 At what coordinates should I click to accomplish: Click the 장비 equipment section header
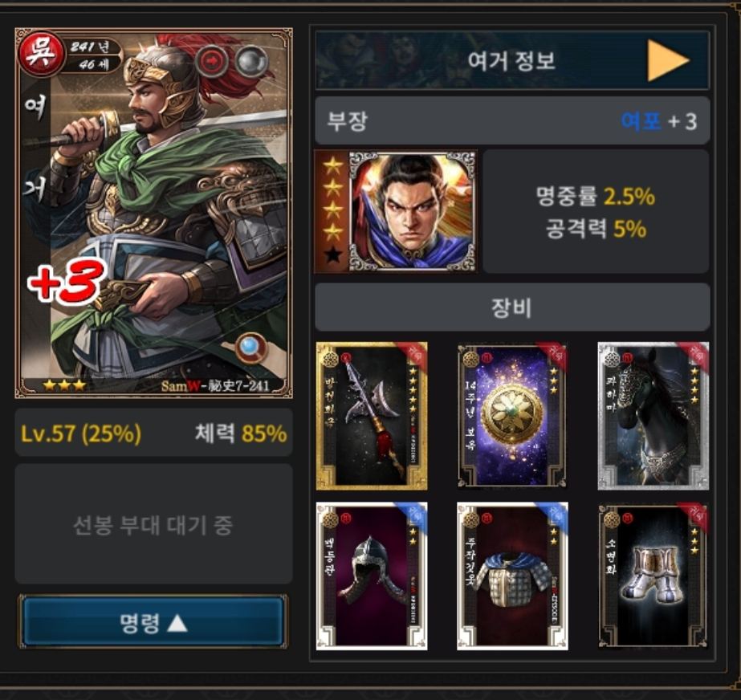[x=512, y=307]
